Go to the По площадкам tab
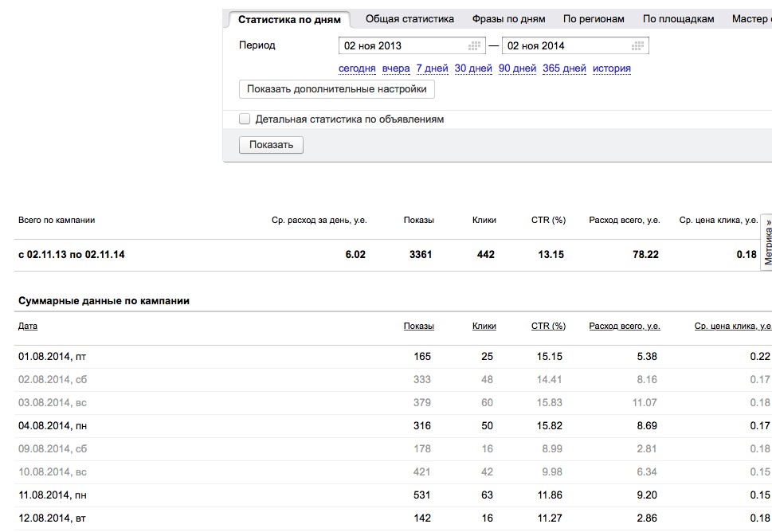Screen dimensions: 772x532 point(678,19)
